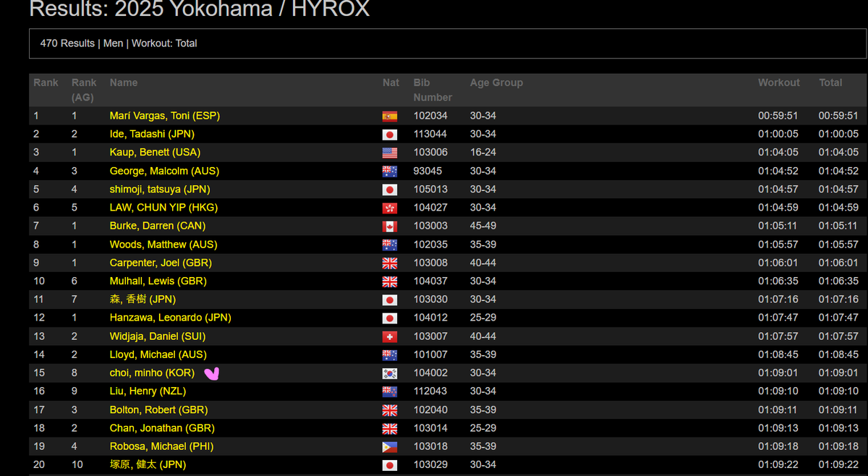Click bib number 93045

tap(427, 171)
